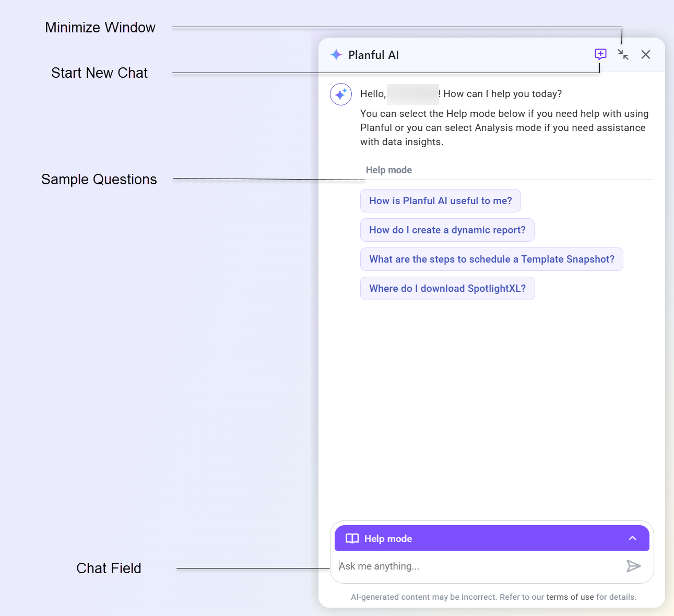Expand the Help mode selector chevron

coord(632,538)
